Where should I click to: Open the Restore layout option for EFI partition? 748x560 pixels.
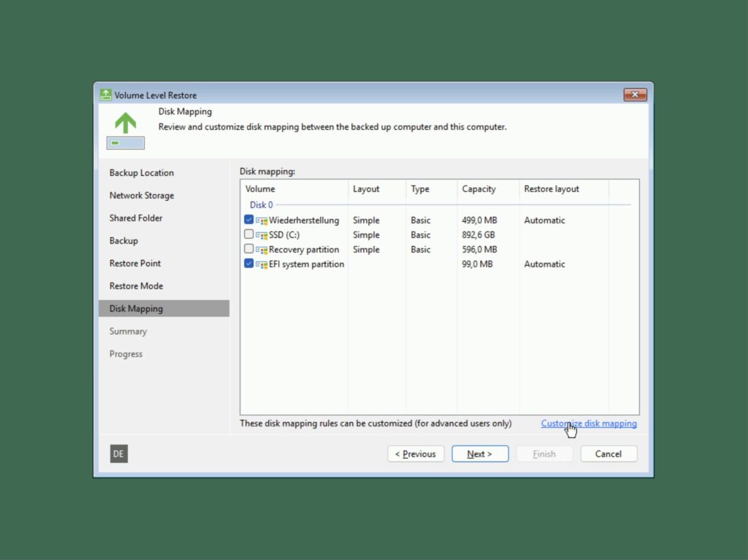click(543, 264)
